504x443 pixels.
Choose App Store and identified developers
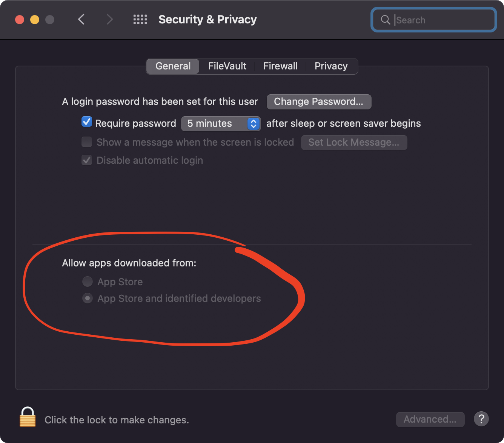click(88, 298)
